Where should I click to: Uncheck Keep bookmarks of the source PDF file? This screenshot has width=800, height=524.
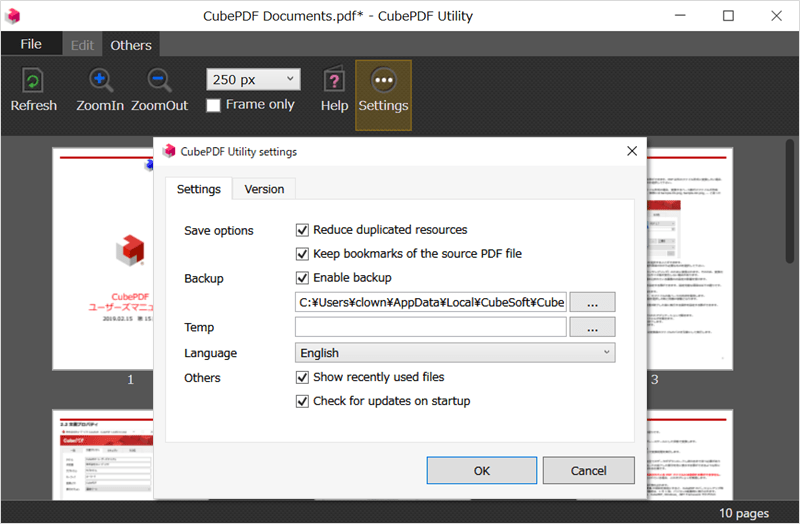click(302, 254)
